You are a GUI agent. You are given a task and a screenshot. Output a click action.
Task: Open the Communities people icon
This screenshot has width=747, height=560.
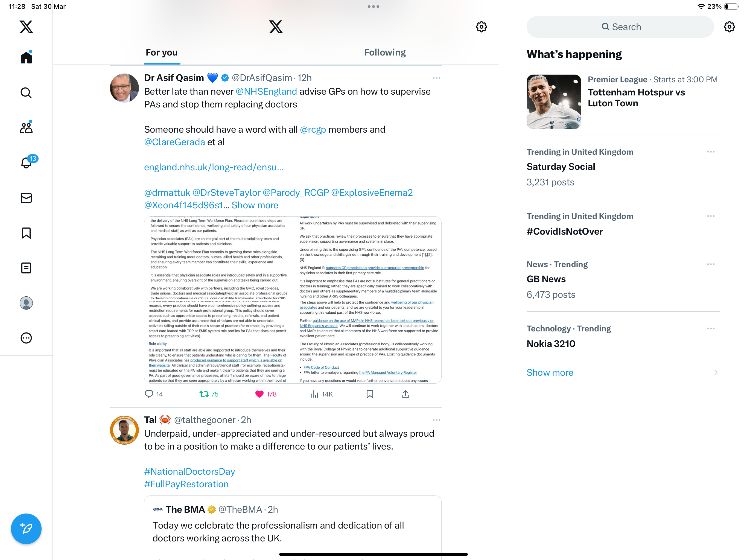coord(26,127)
